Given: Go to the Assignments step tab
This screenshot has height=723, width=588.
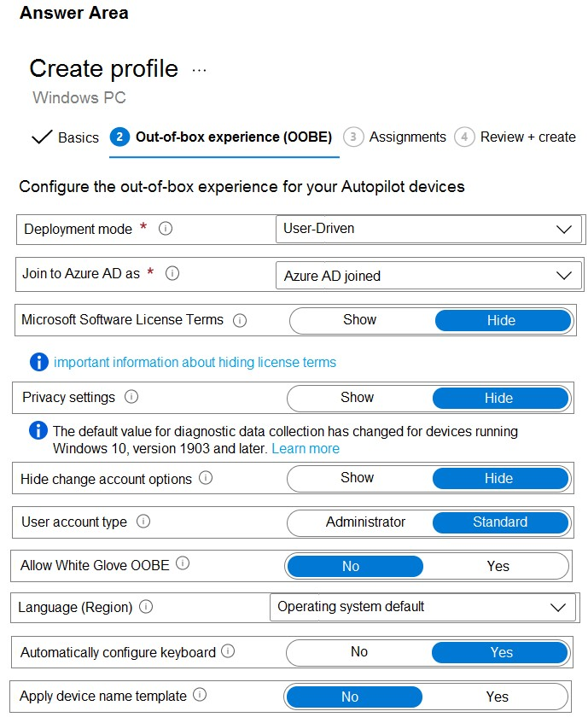Looking at the screenshot, I should pyautogui.click(x=395, y=137).
